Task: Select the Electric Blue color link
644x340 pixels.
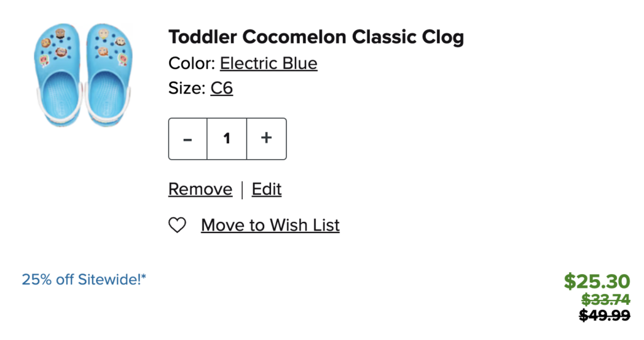Action: [x=269, y=63]
